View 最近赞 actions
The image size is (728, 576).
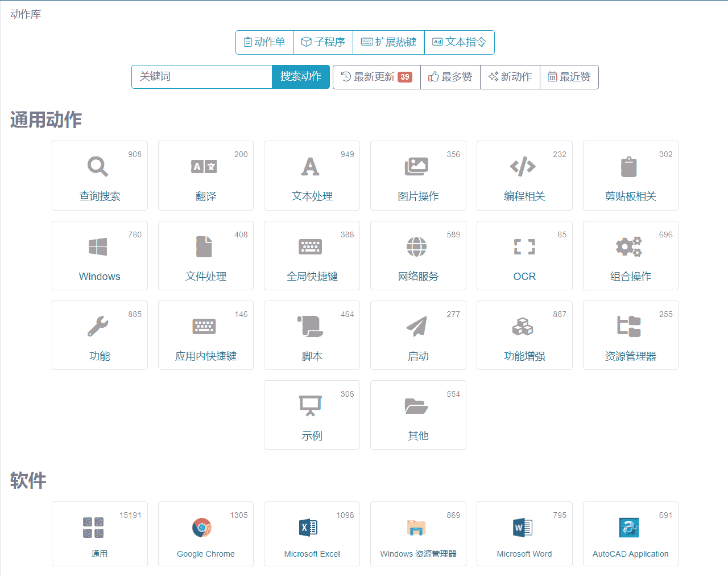pos(569,77)
